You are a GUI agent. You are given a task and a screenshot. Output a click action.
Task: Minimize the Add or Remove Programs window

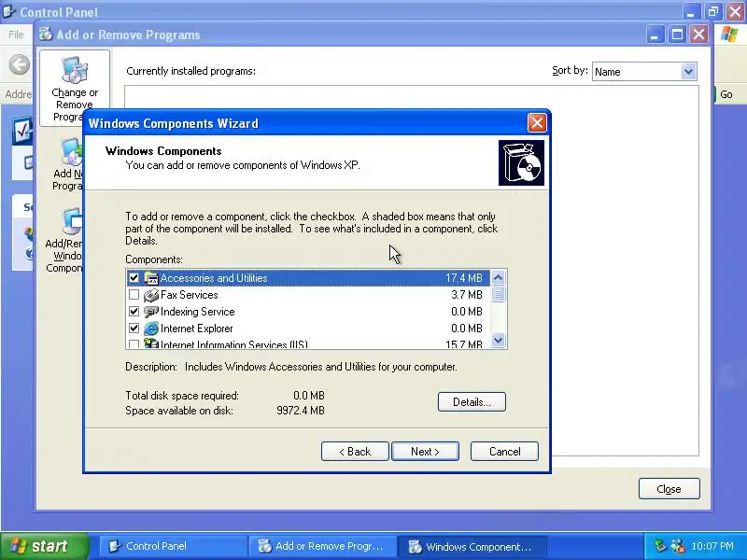655,35
